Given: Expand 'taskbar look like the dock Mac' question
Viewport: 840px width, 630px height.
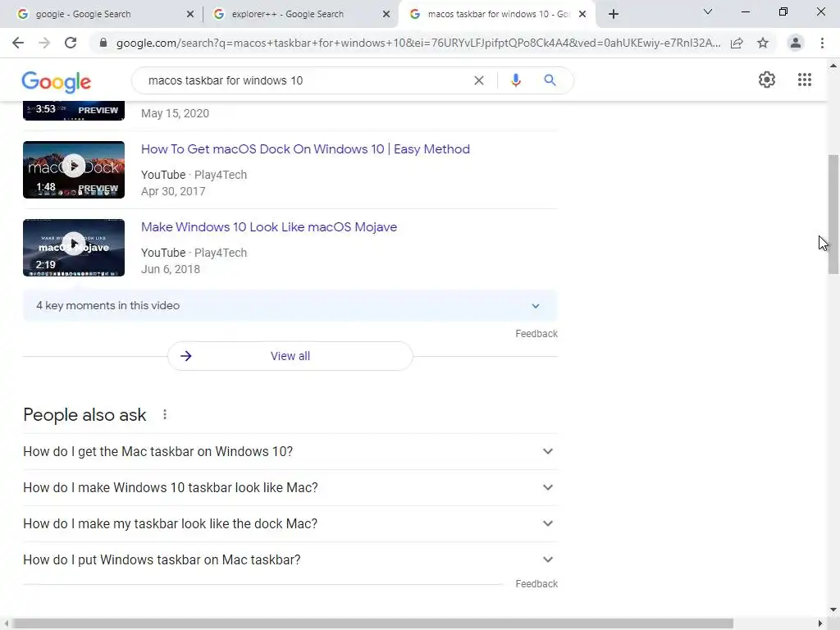Looking at the screenshot, I should [x=290, y=523].
